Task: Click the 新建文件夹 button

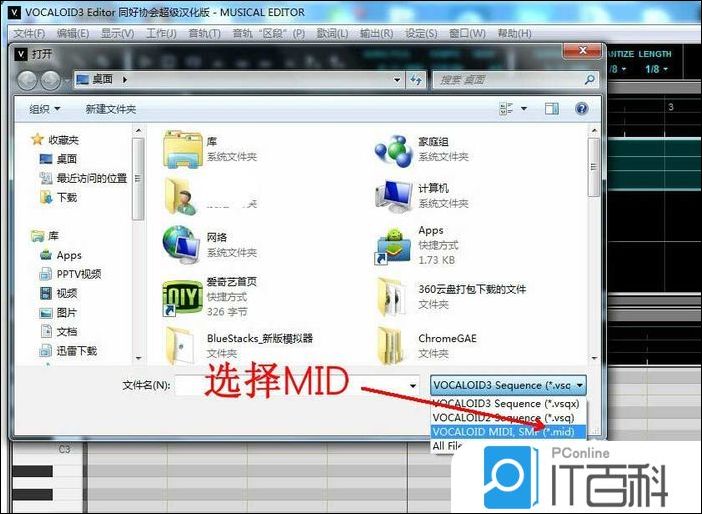Action: (x=111, y=109)
